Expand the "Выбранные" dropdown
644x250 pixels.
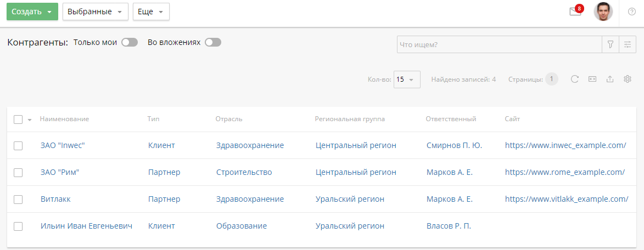(95, 12)
